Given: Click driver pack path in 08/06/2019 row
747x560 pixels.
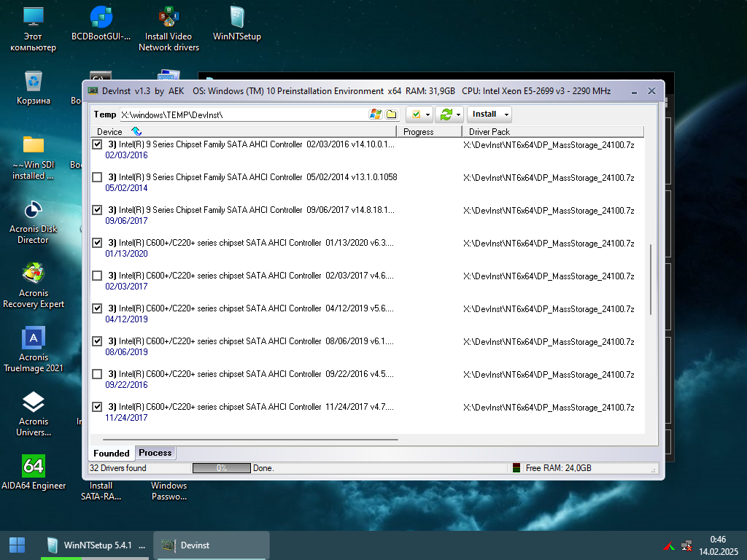Looking at the screenshot, I should [x=549, y=342].
